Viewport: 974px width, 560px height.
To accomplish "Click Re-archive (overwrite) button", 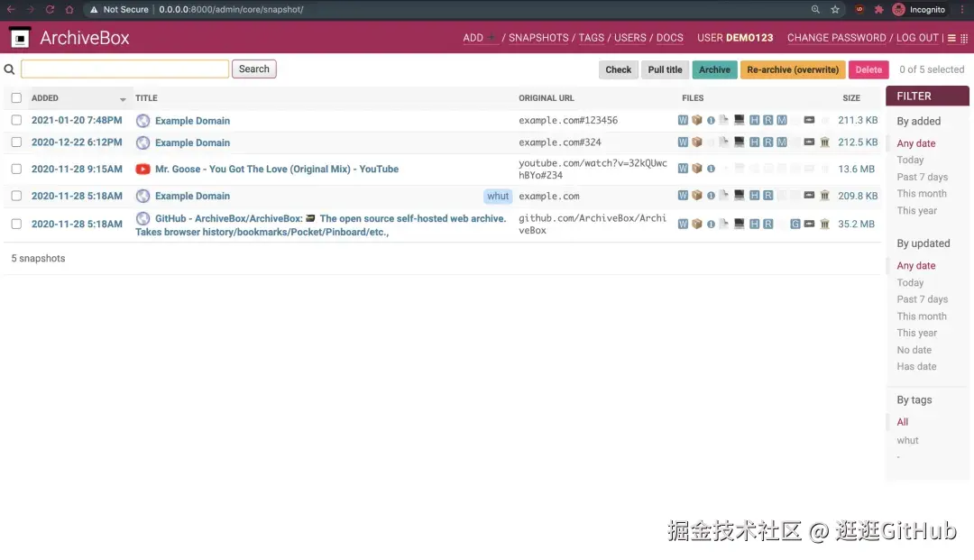I will coord(793,69).
